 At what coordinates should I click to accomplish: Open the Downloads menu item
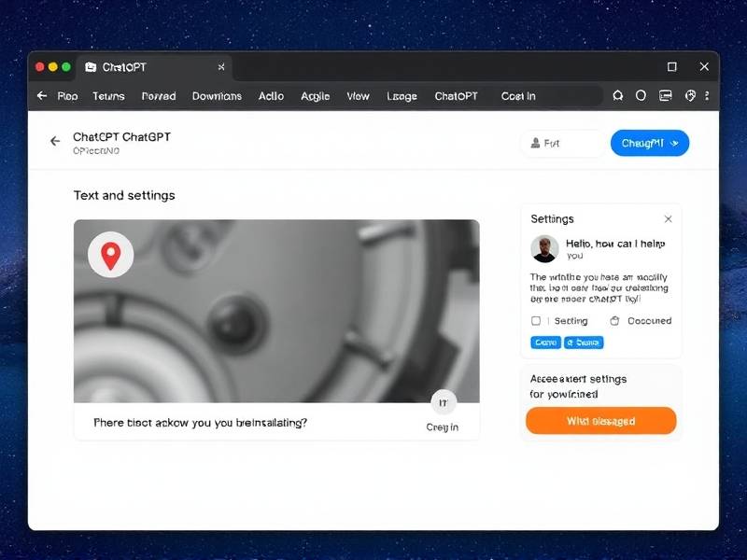point(217,96)
